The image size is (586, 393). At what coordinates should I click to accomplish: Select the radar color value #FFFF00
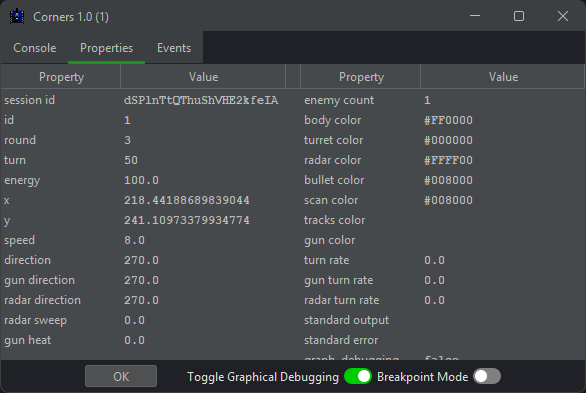click(x=448, y=160)
